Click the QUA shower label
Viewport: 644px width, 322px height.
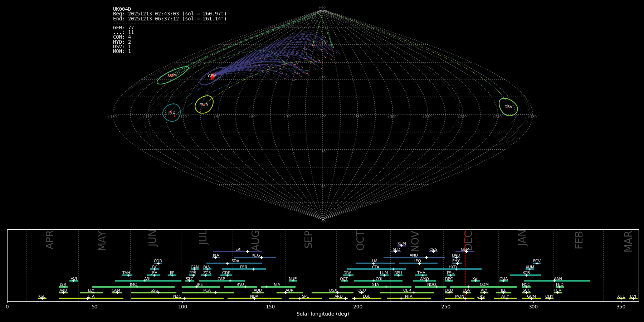[503, 279]
